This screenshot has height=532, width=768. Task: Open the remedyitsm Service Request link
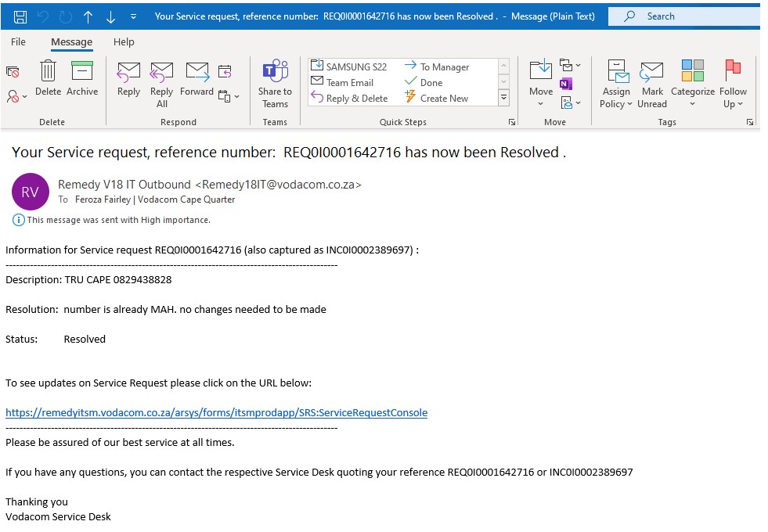[216, 412]
